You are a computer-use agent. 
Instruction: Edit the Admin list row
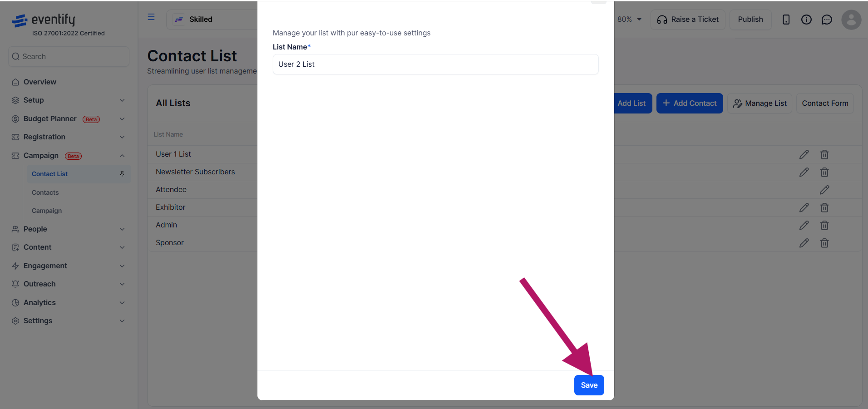click(804, 226)
